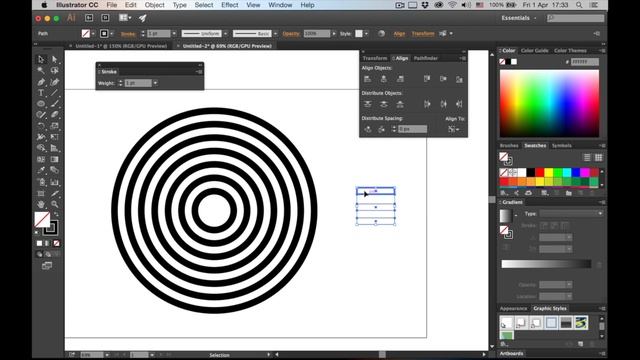Select the Zoom tool in toolbox
This screenshot has width=640, height=360.
point(54,204)
